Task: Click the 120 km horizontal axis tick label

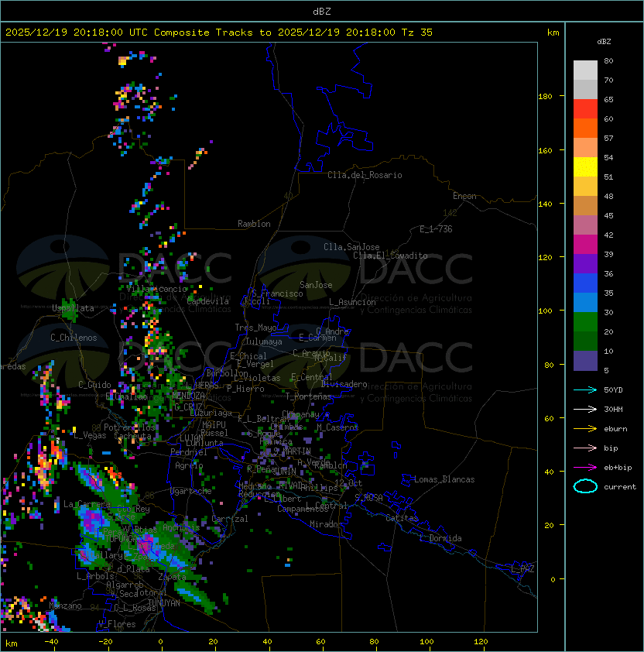Action: [x=481, y=642]
